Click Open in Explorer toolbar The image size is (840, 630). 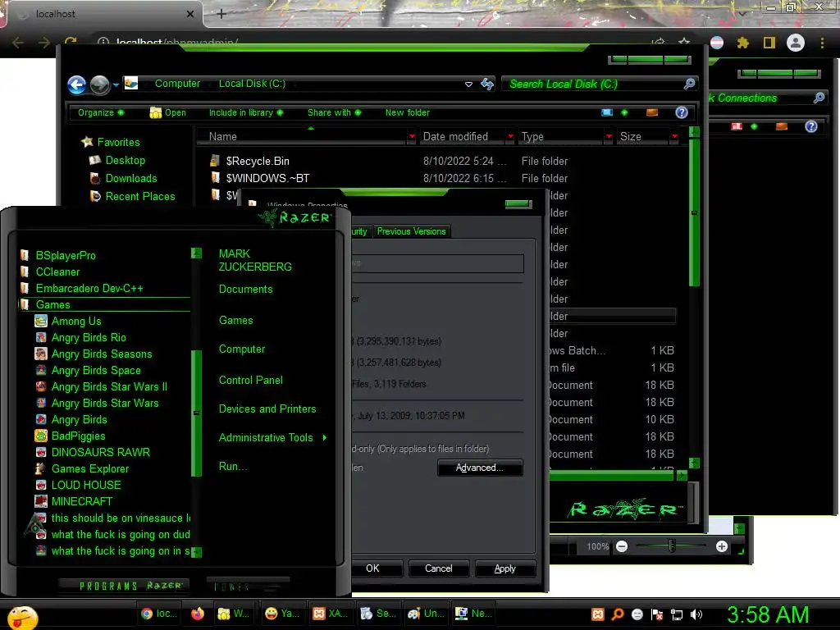(x=167, y=112)
